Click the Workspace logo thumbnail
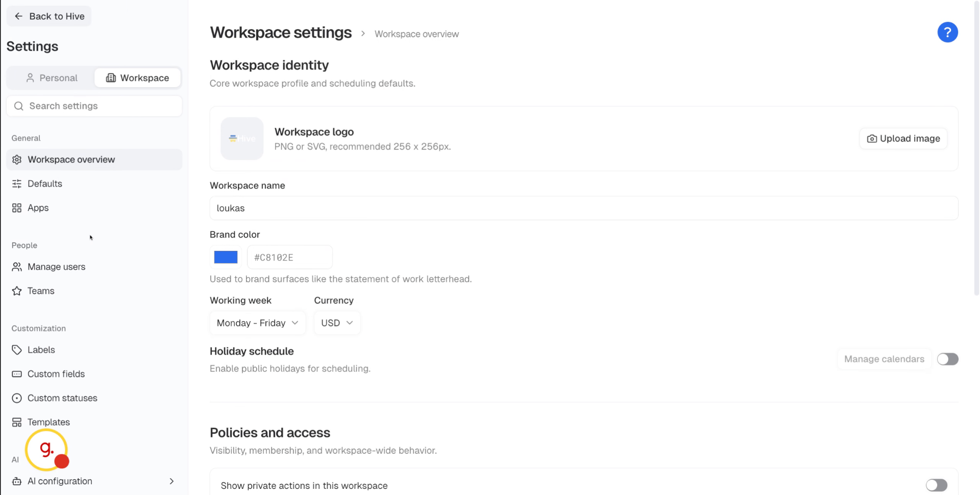 (242, 139)
